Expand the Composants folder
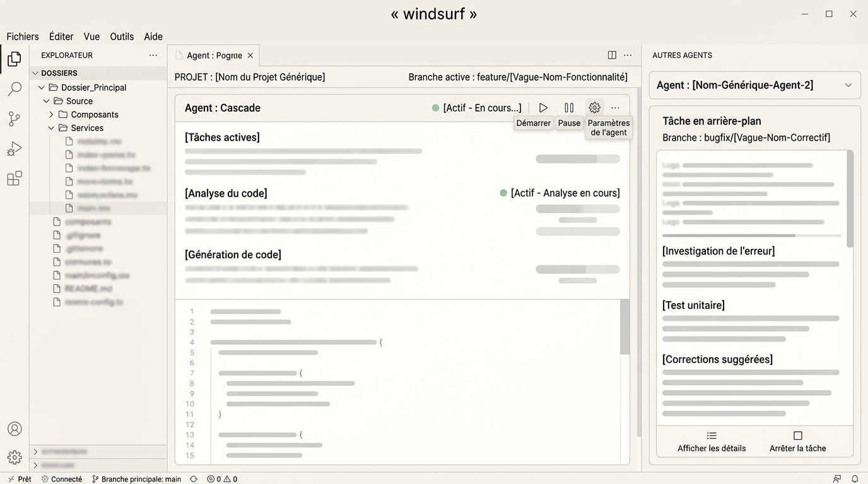This screenshot has height=484, width=868. coord(52,115)
